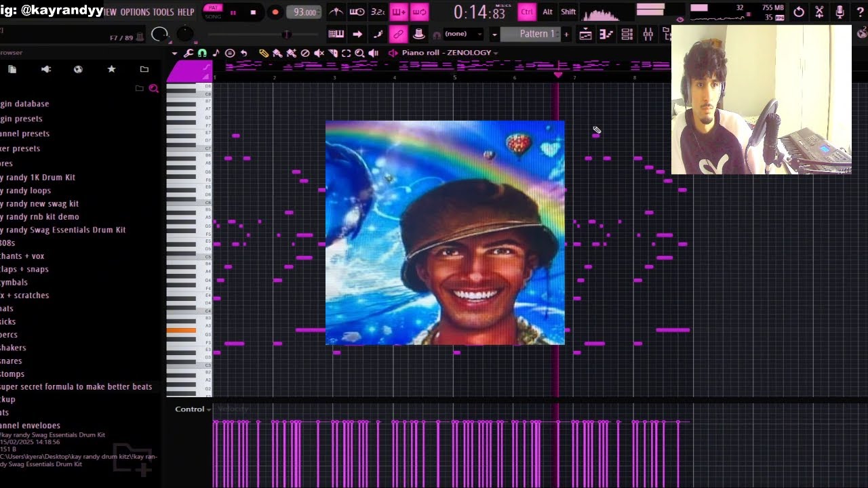Select the browser starred favorites tab
Screen dimensions: 868x488
pos(111,69)
